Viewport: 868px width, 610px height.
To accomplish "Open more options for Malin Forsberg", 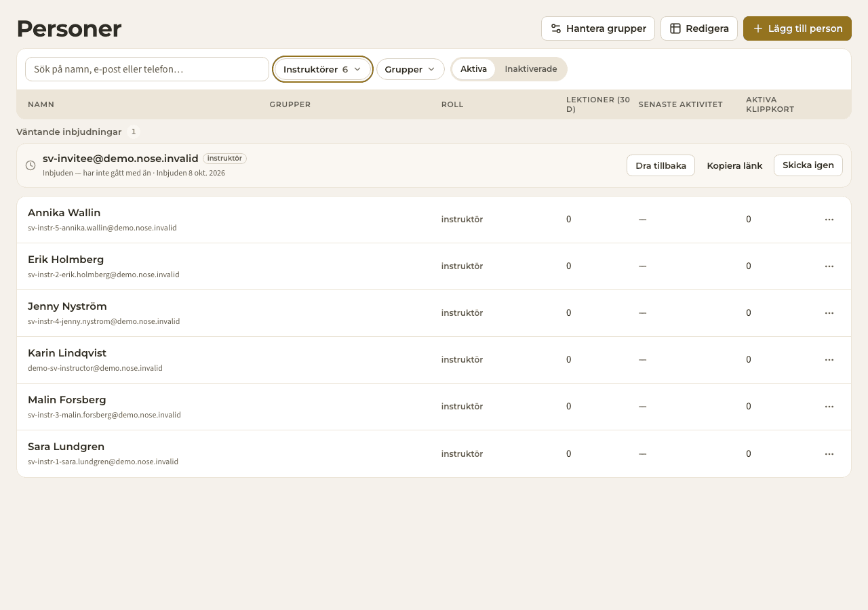I will pos(829,407).
